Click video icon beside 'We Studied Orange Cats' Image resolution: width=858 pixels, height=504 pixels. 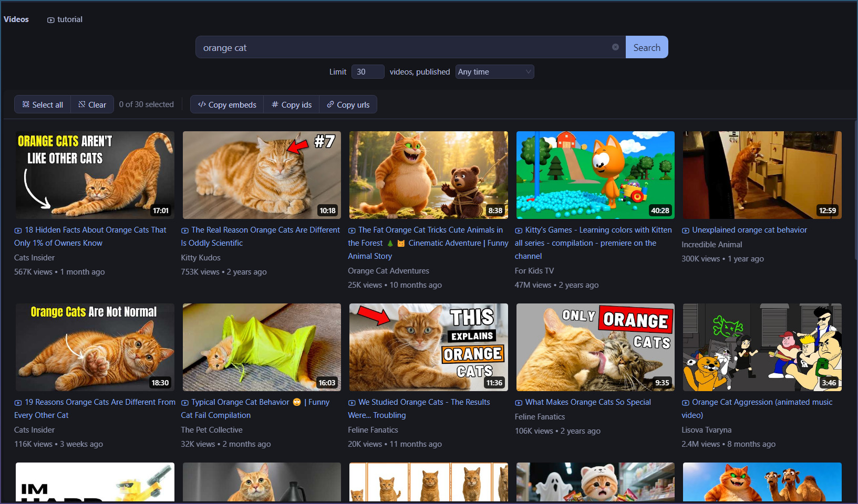[352, 403]
